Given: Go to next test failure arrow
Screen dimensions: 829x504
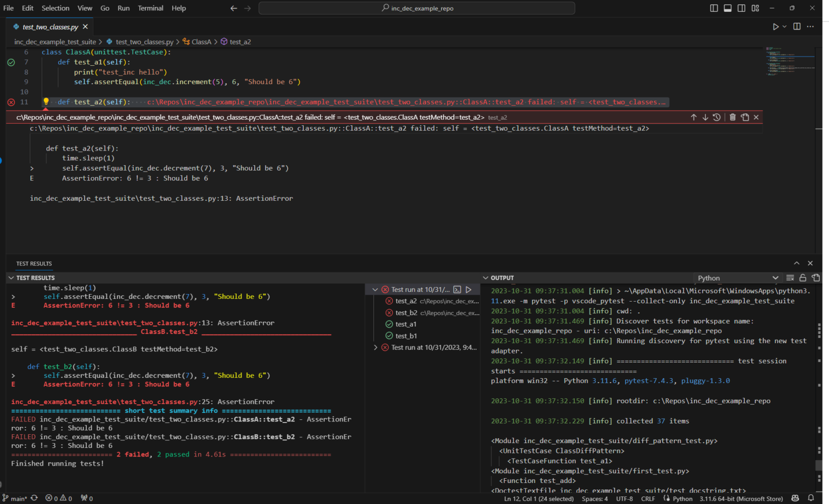Looking at the screenshot, I should click(705, 117).
